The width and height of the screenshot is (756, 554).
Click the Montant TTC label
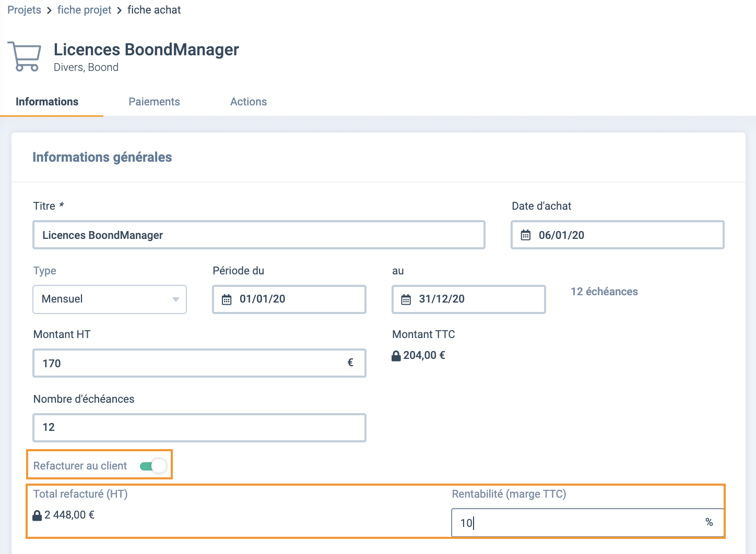click(x=423, y=334)
